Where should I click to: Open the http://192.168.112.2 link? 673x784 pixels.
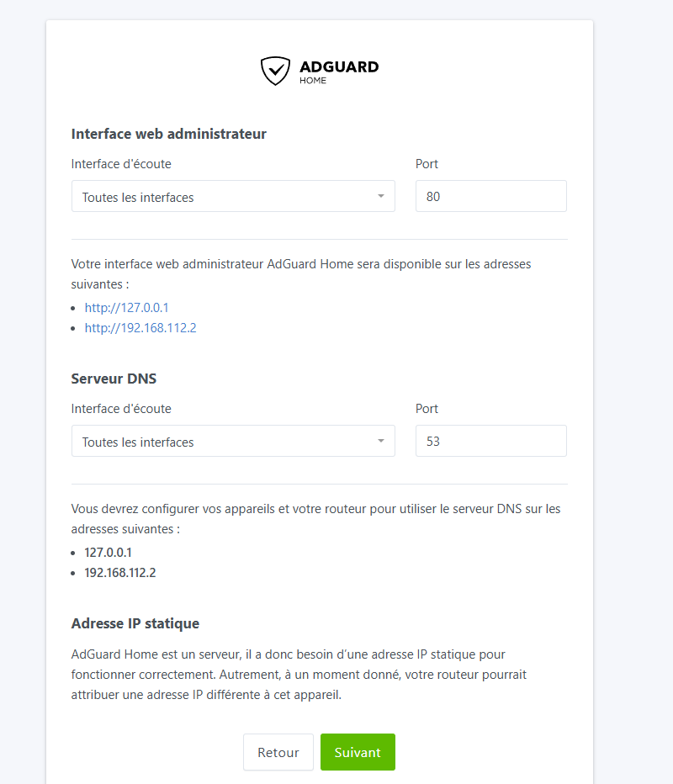pos(140,328)
